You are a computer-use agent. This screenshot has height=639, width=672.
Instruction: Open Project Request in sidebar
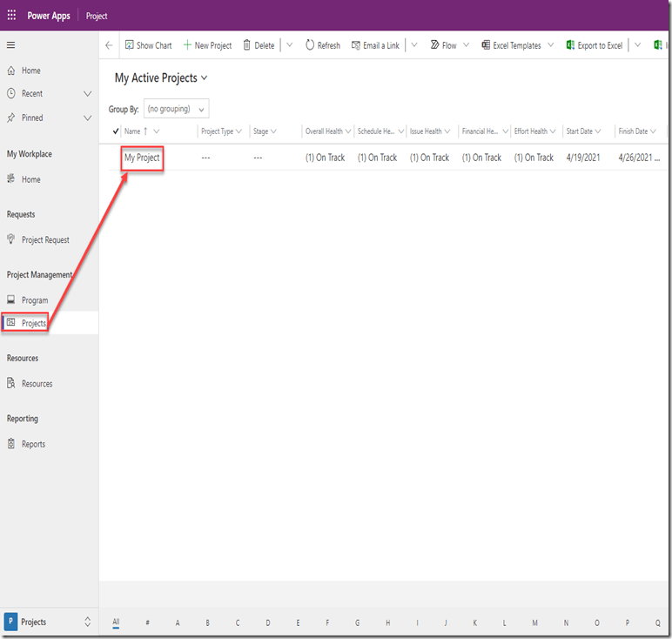click(44, 239)
